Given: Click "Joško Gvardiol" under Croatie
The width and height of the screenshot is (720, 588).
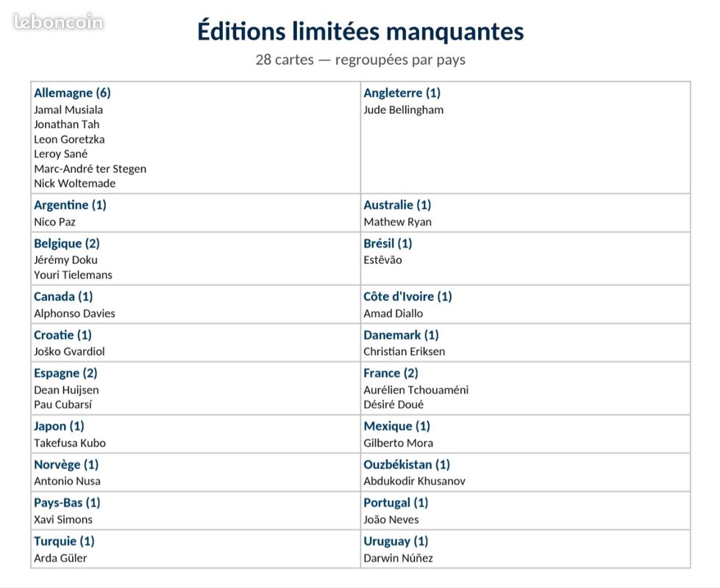Looking at the screenshot, I should [69, 351].
